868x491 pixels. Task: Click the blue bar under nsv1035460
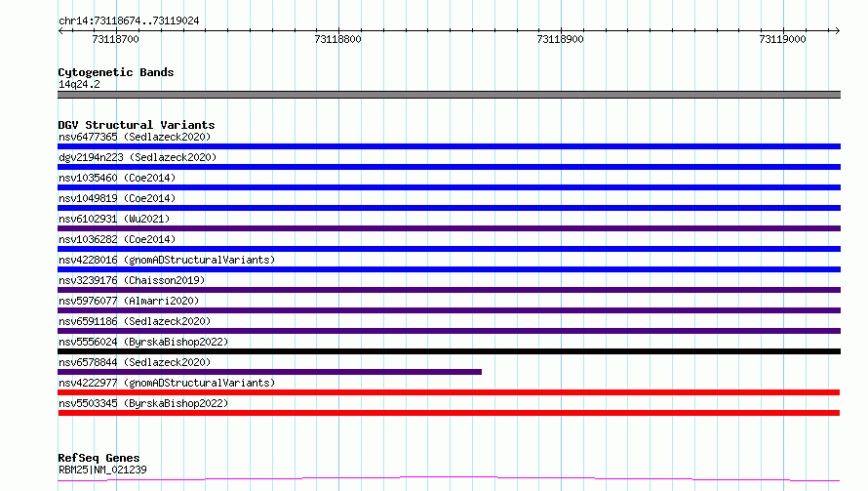[x=449, y=187]
